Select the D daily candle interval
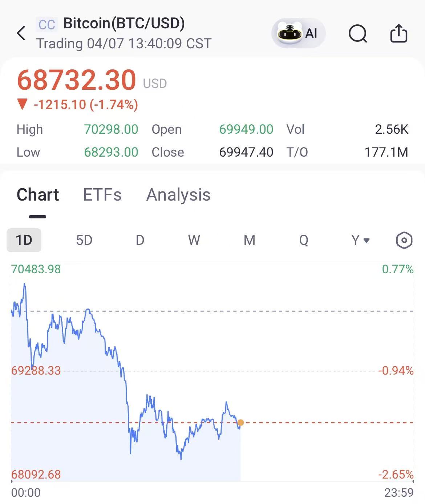 click(x=140, y=240)
